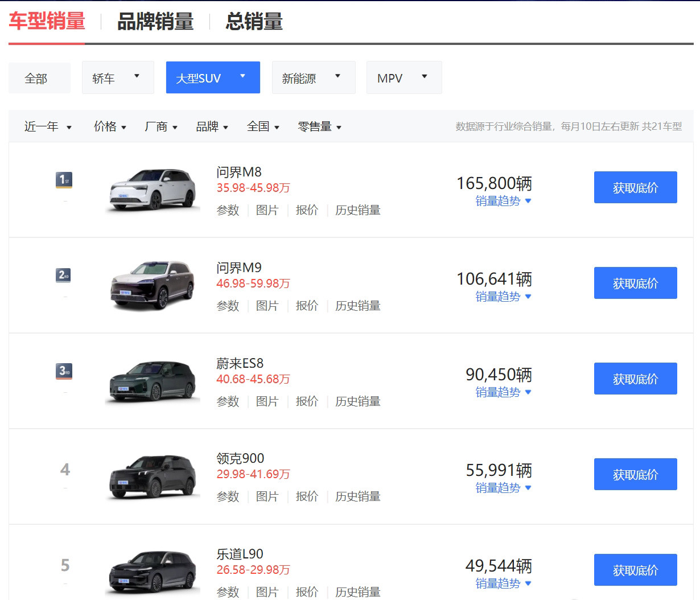Click the 3rd rank badge icon

point(64,371)
